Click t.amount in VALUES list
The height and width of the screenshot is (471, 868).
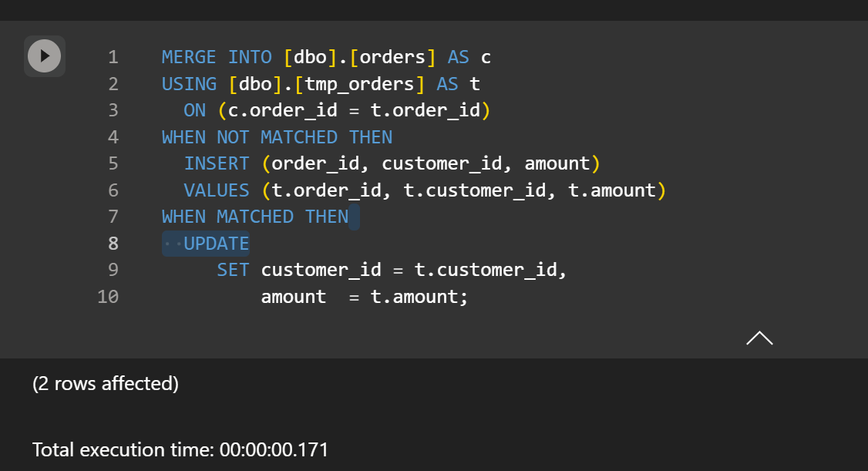pyautogui.click(x=612, y=190)
